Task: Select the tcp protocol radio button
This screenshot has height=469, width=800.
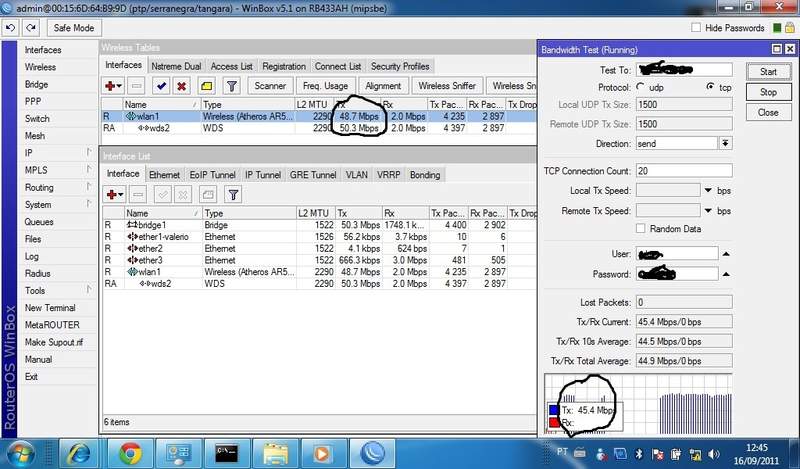Action: tap(710, 87)
